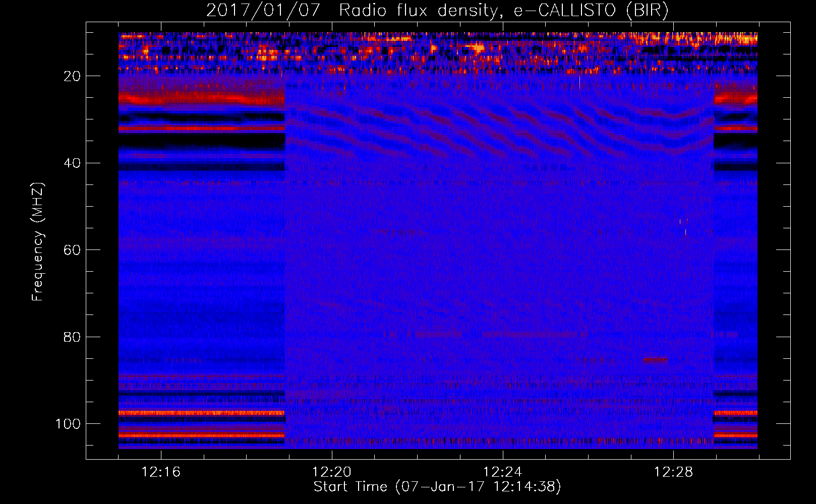Click the 'Start Time (07-Jan-17 12:14:38)' axis label
The width and height of the screenshot is (816, 504).
[437, 487]
